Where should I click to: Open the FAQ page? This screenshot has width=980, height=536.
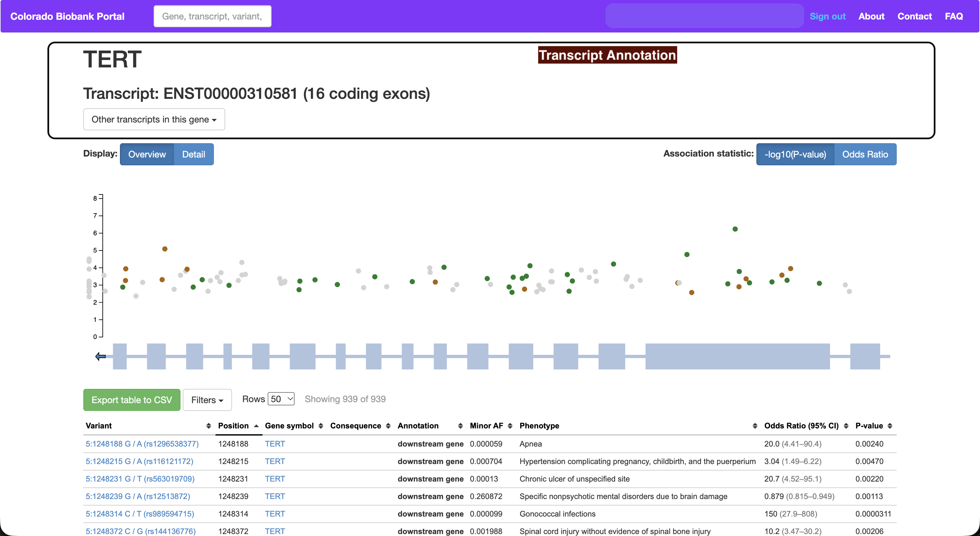[x=954, y=16]
